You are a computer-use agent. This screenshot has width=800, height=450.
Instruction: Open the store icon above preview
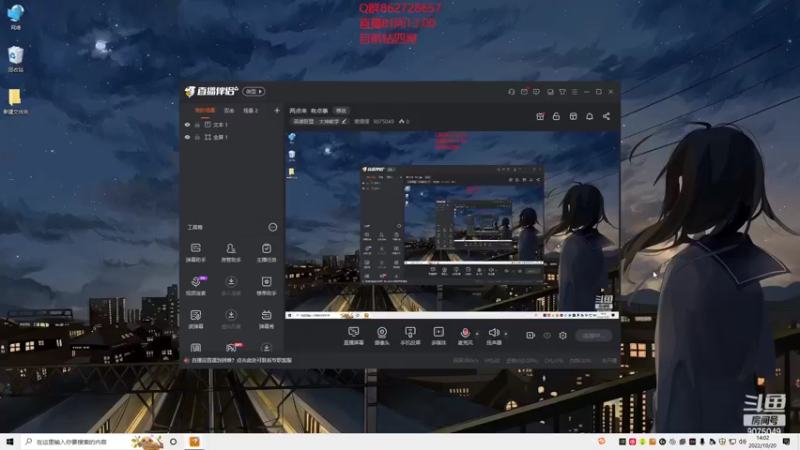pos(573,116)
